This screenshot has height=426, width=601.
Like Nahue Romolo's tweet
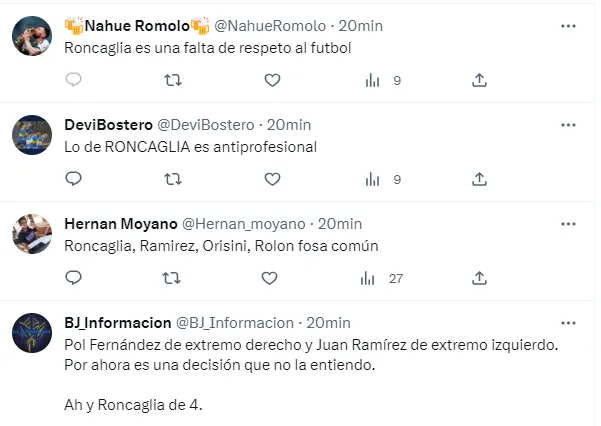tap(272, 80)
